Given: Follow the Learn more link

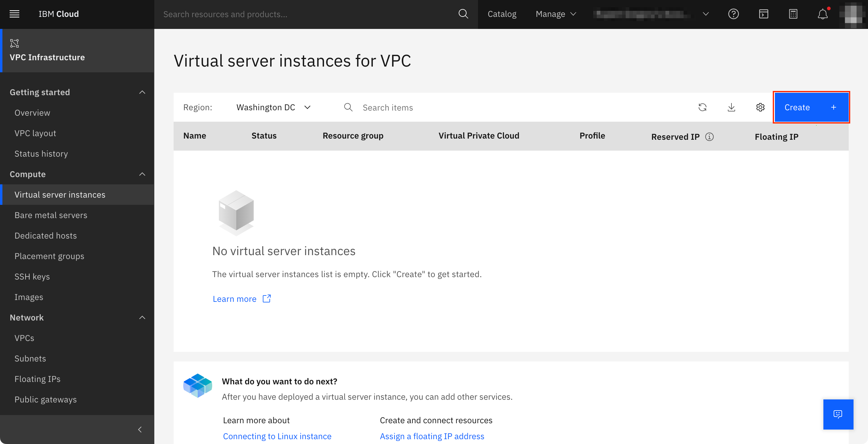Looking at the screenshot, I should click(x=234, y=299).
